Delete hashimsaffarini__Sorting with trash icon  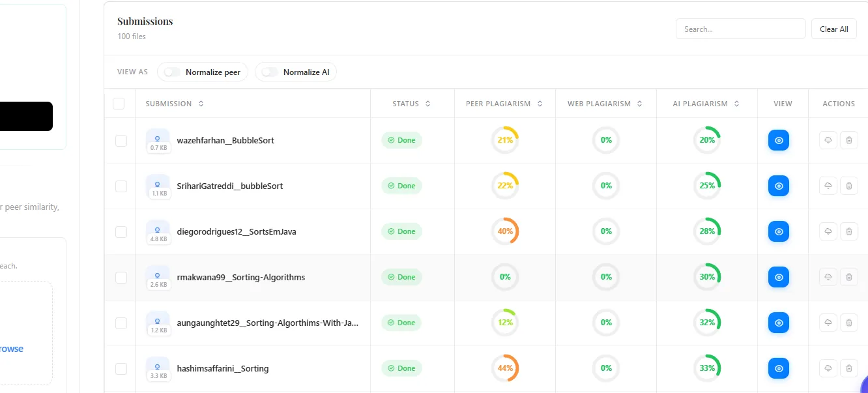[x=848, y=368]
